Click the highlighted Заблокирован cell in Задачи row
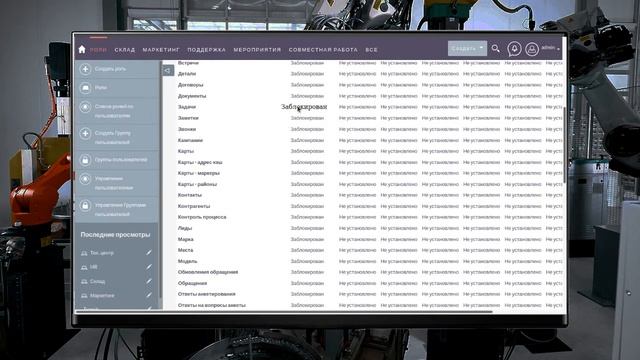This screenshot has height=360, width=640. pyautogui.click(x=304, y=107)
